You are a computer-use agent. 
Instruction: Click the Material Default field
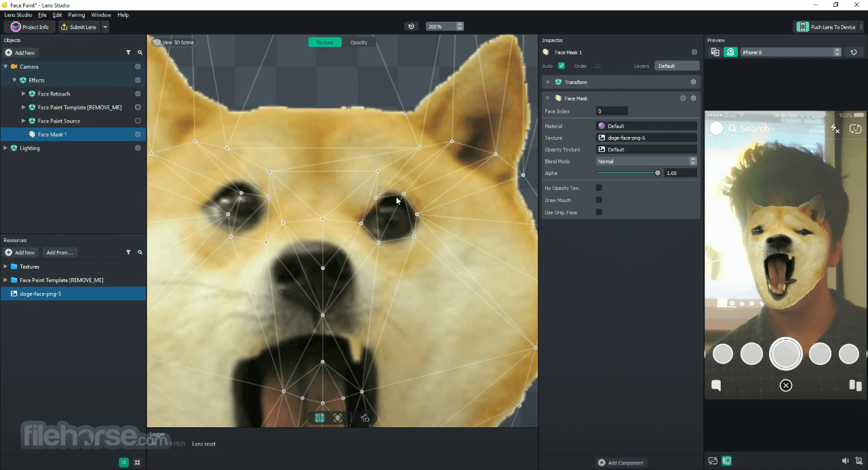pos(646,126)
